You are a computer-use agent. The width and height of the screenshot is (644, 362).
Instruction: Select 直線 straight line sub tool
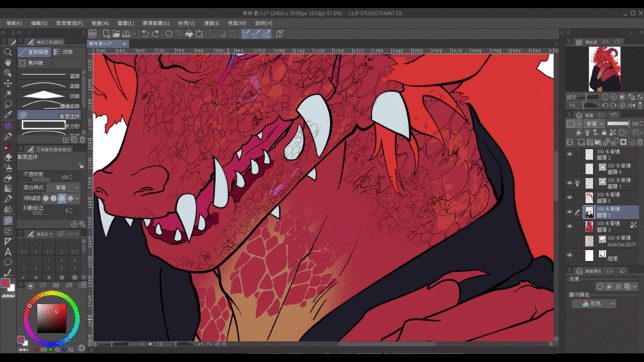[x=49, y=76]
